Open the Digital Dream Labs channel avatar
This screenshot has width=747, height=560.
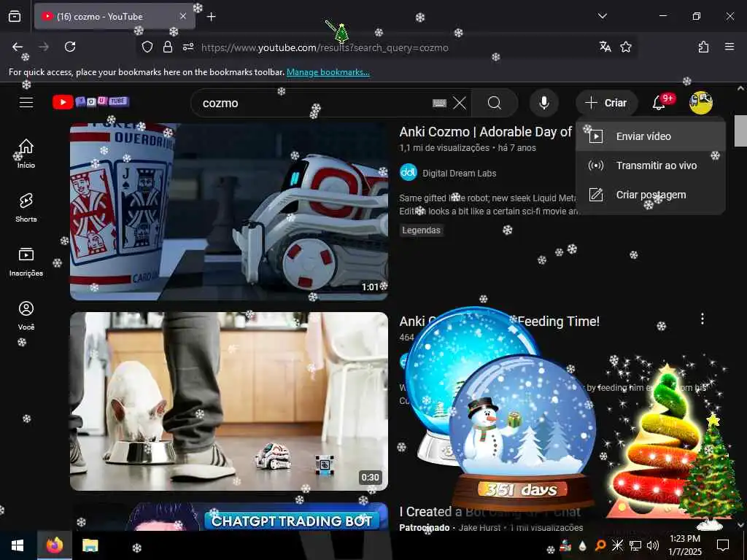[x=409, y=173]
